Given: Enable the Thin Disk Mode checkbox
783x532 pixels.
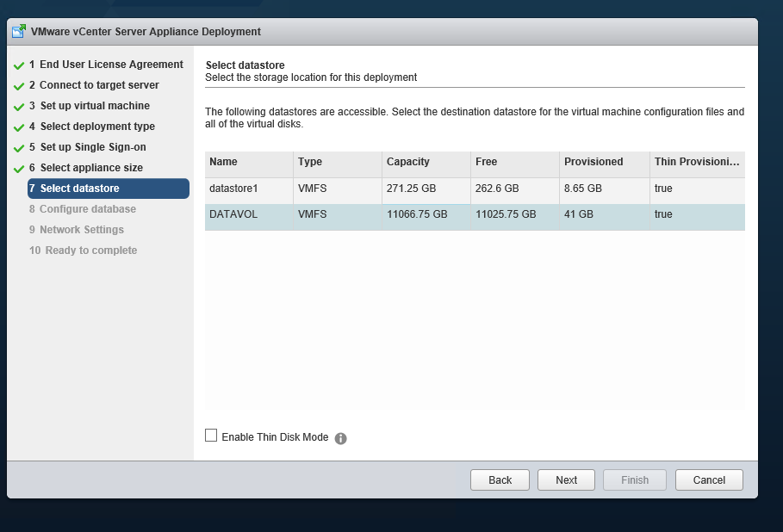Looking at the screenshot, I should [211, 436].
